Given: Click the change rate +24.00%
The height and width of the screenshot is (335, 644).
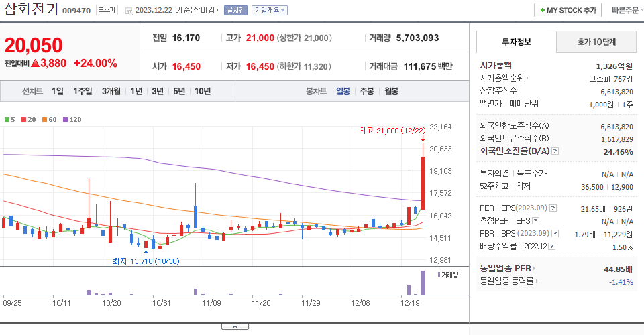Looking at the screenshot, I should click(95, 64).
